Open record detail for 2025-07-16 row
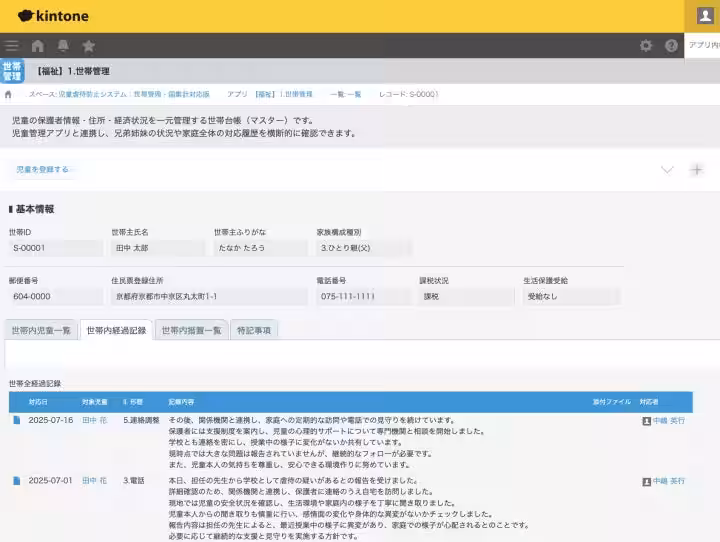Viewport: 720px width, 542px height. click(17, 420)
